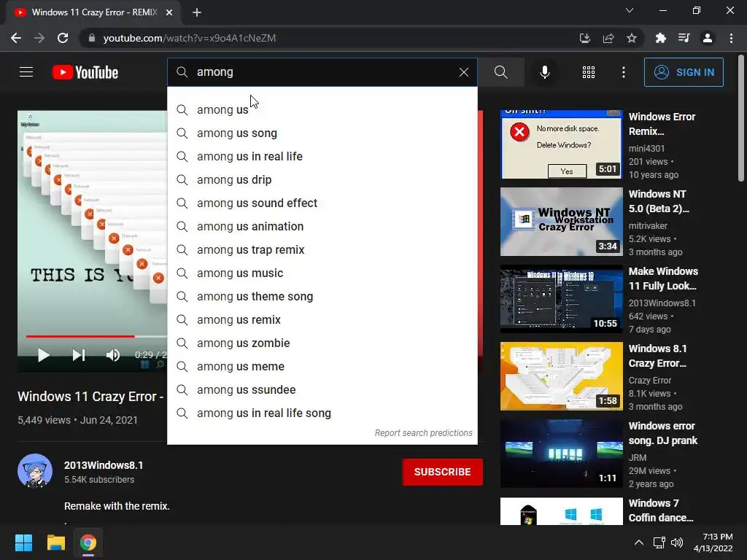Open 'Windows 8.1 Crazy Error' video title
747x560 pixels.
pos(658,356)
